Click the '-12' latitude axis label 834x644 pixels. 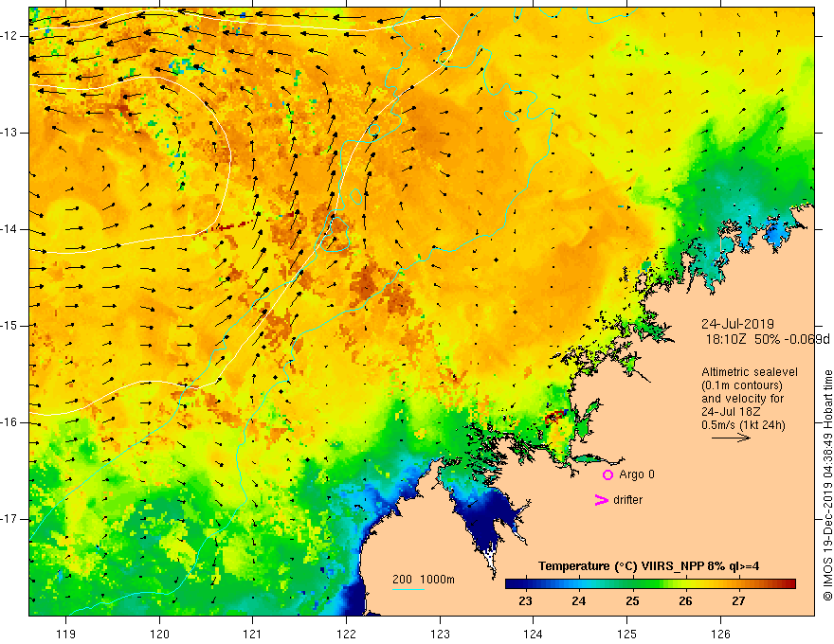(x=10, y=36)
